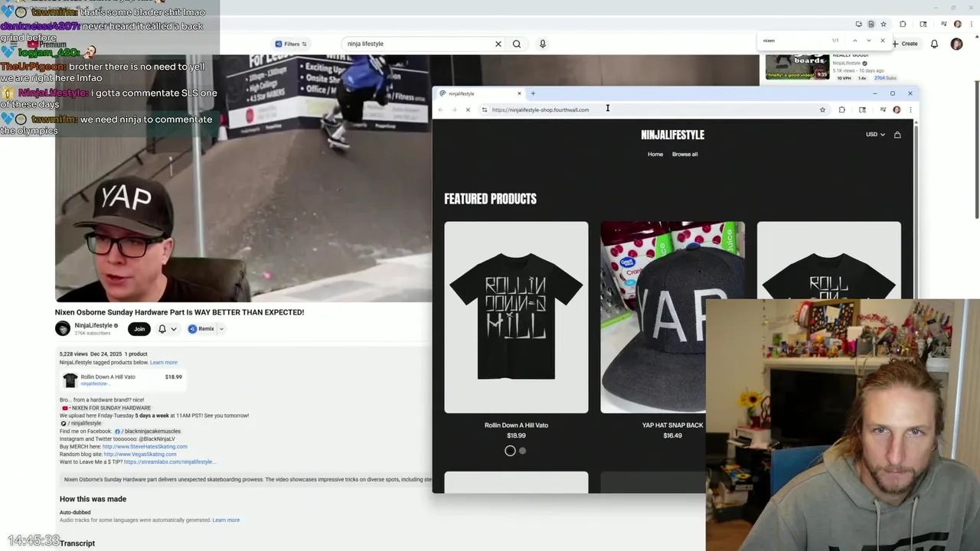Screen dimensions: 980x551
Task: Open a new tab in shop window
Action: point(533,93)
